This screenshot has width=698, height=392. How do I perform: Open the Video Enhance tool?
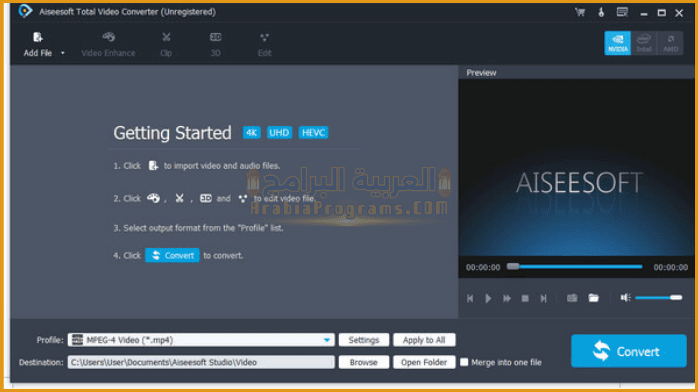108,44
